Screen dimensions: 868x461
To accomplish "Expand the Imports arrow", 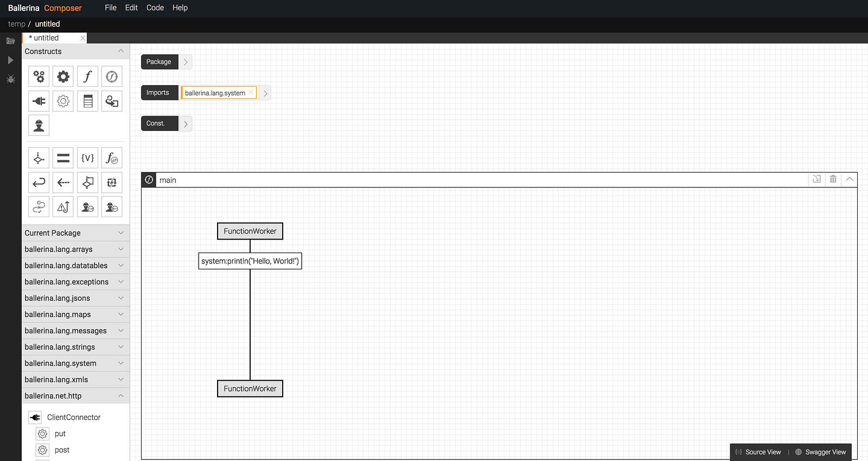I will 265,93.
